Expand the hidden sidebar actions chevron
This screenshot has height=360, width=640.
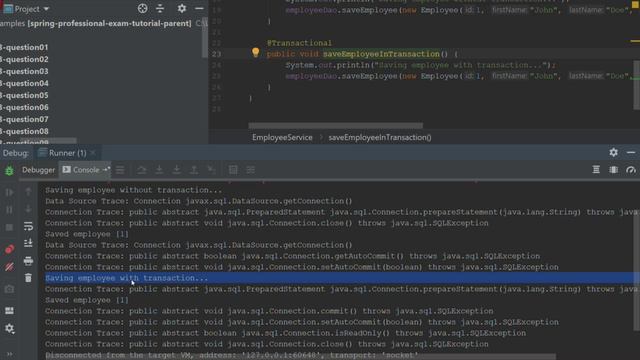point(9,354)
